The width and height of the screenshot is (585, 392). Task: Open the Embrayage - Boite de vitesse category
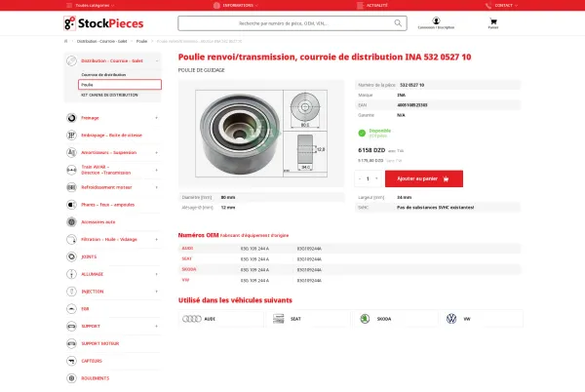tap(111, 135)
